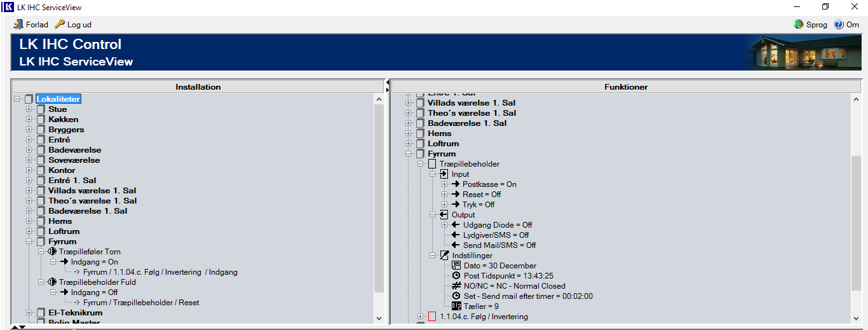Screen dimensions: 868x330
Task: Expand the 1.1.04.c. Følg / Invertering node
Action: pyautogui.click(x=420, y=317)
